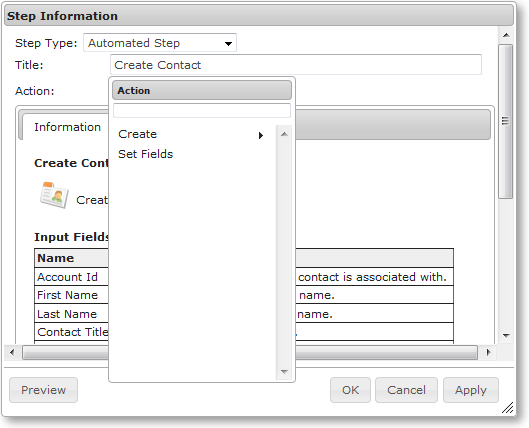The width and height of the screenshot is (529, 428).
Task: Click the Create Contact card icon
Action: click(54, 195)
